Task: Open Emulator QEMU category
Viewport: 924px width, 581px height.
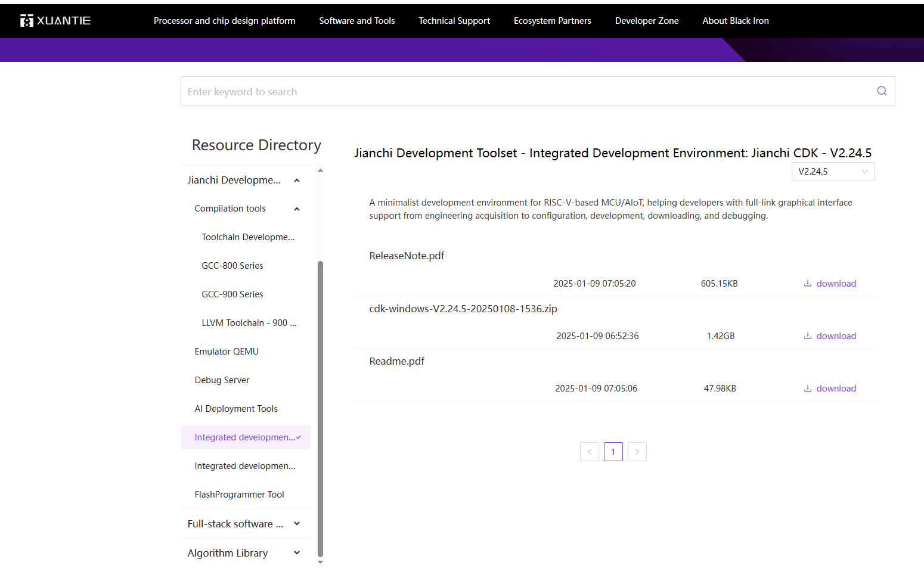Action: click(227, 352)
